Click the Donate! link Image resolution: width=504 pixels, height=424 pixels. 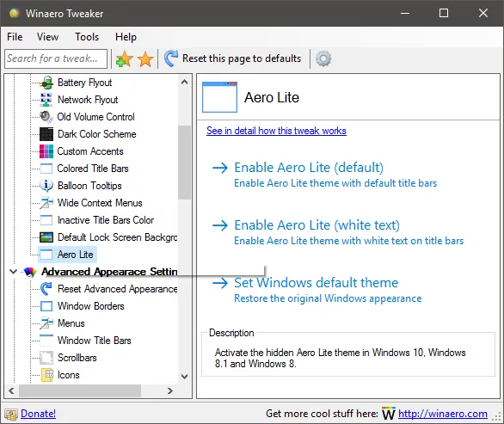point(38,414)
